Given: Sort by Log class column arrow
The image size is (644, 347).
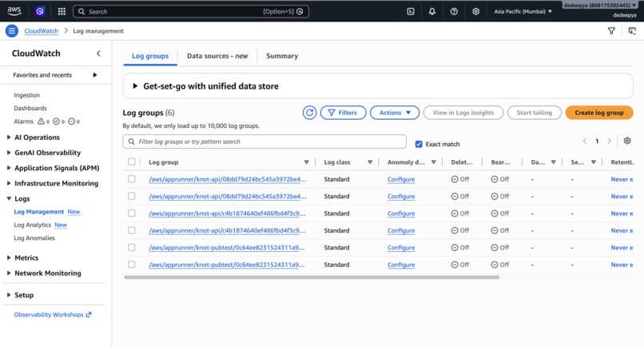Looking at the screenshot, I should pyautogui.click(x=370, y=162).
